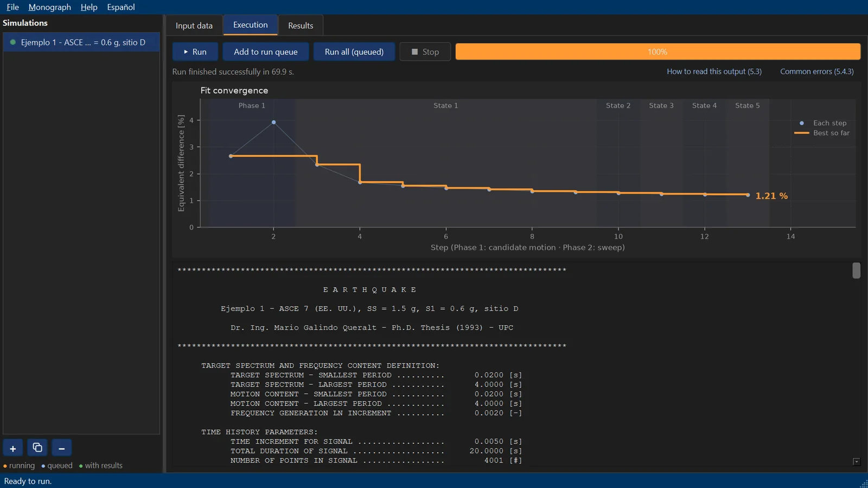Open the Results tab
The height and width of the screenshot is (488, 868).
tap(301, 25)
